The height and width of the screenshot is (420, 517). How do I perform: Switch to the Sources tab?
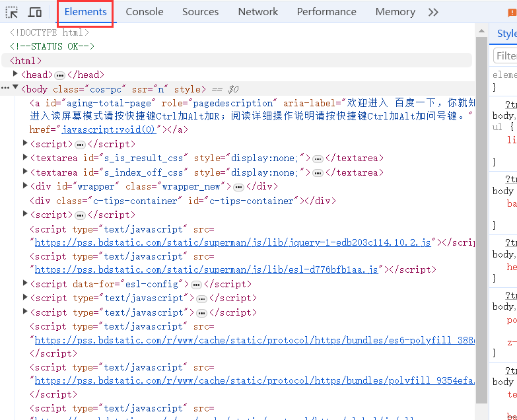pyautogui.click(x=200, y=12)
